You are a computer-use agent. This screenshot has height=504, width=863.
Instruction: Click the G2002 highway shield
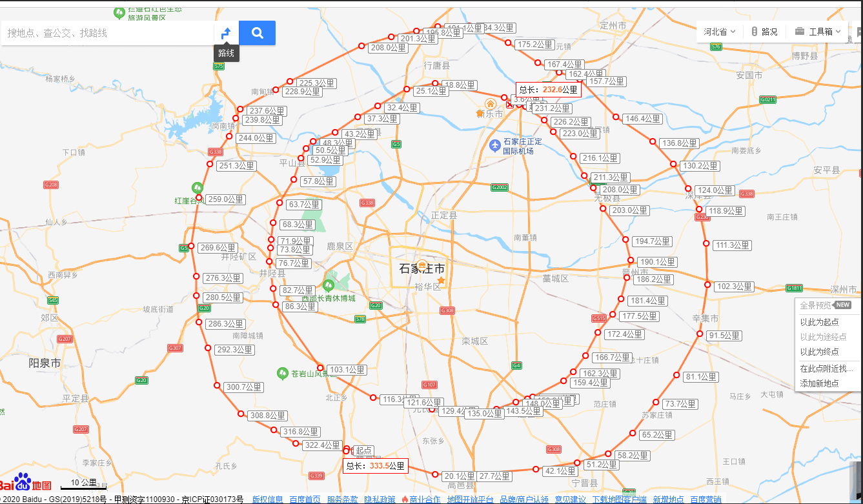tap(500, 188)
